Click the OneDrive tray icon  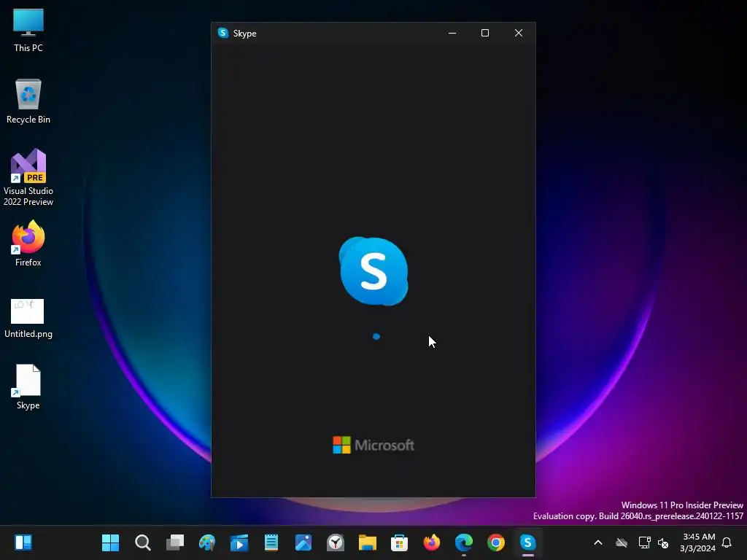622,542
